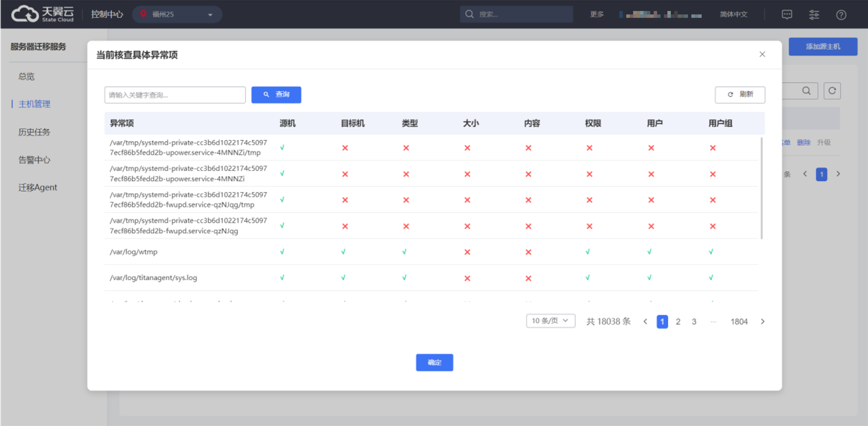
Task: Go to the next page arrow in dialog
Action: 762,322
